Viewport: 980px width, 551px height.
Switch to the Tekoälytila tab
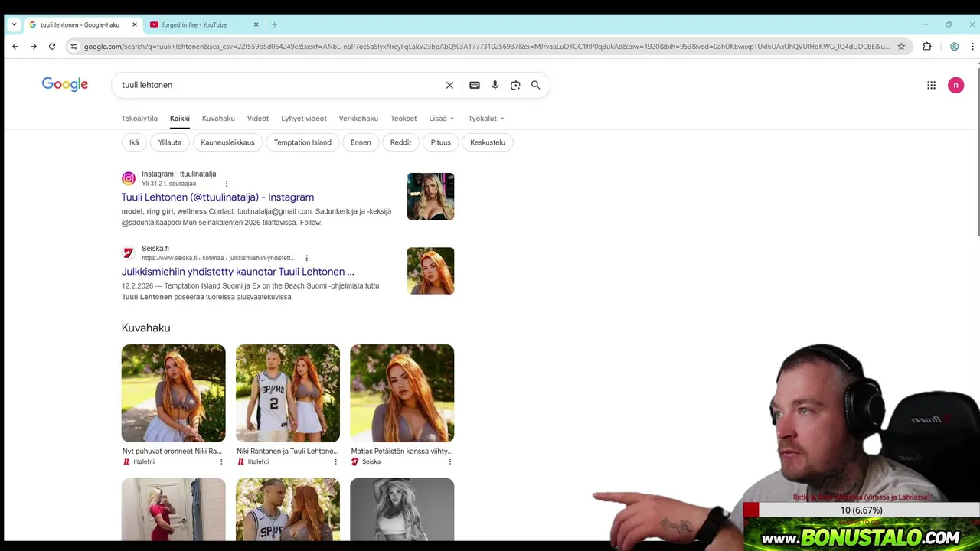click(139, 119)
